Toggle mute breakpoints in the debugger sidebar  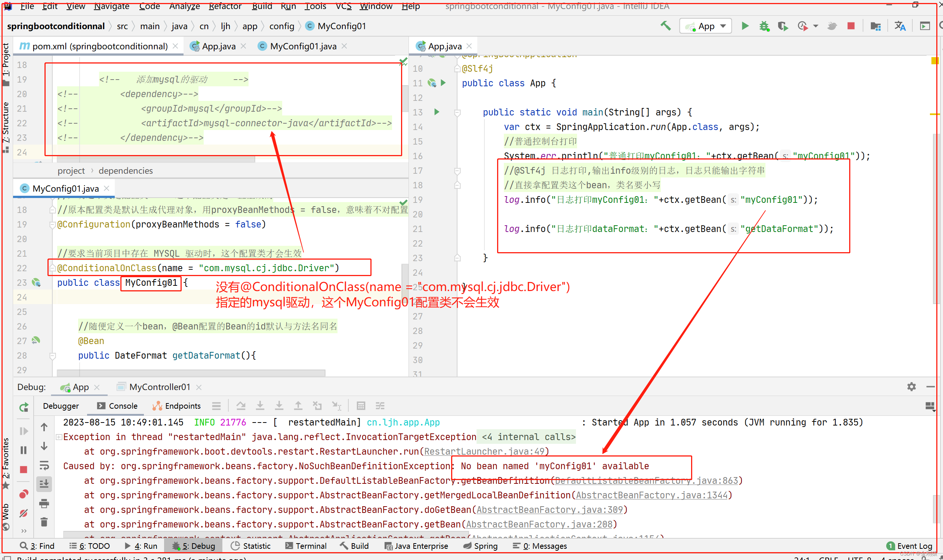24,513
